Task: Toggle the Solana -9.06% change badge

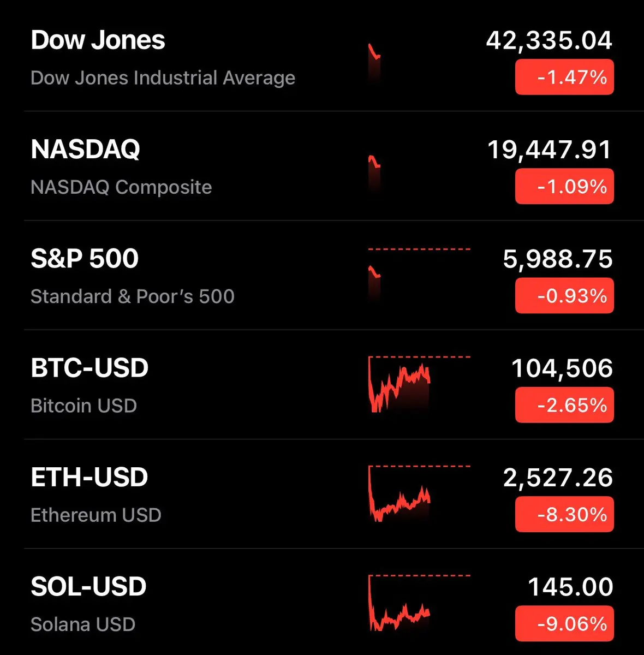Action: click(564, 623)
